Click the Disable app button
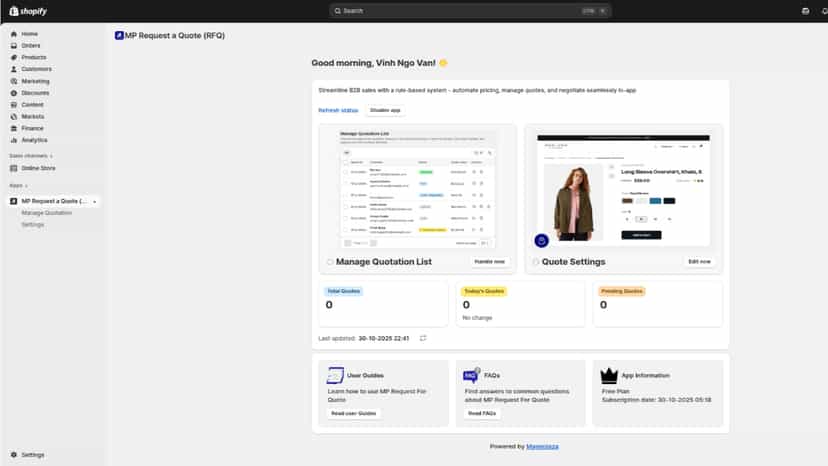The width and height of the screenshot is (828, 466). pyautogui.click(x=385, y=110)
